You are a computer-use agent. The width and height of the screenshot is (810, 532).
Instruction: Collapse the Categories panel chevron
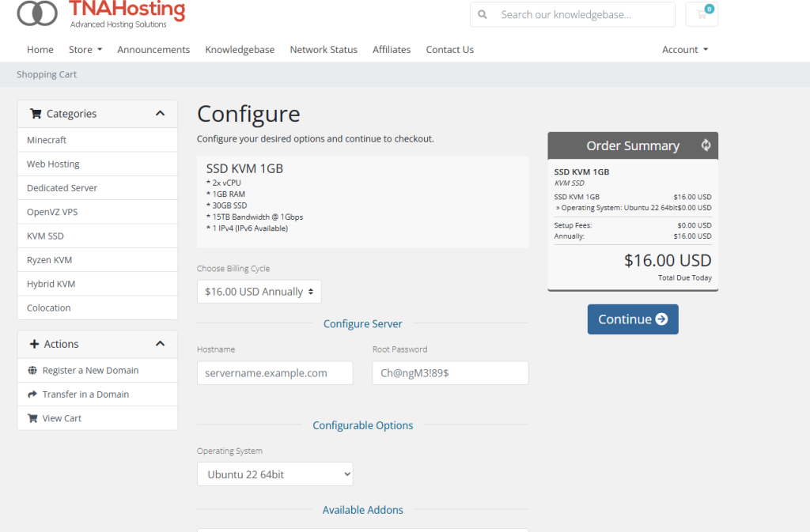[160, 114]
